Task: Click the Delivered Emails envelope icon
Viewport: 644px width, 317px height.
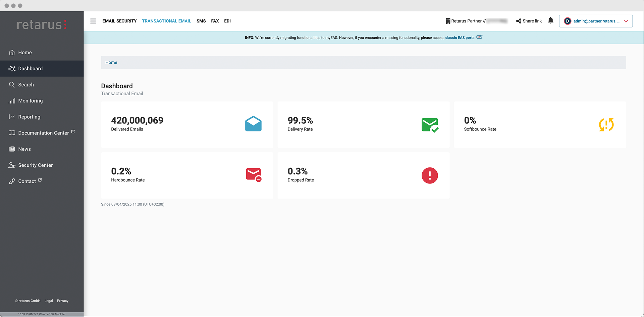Action: tap(253, 123)
